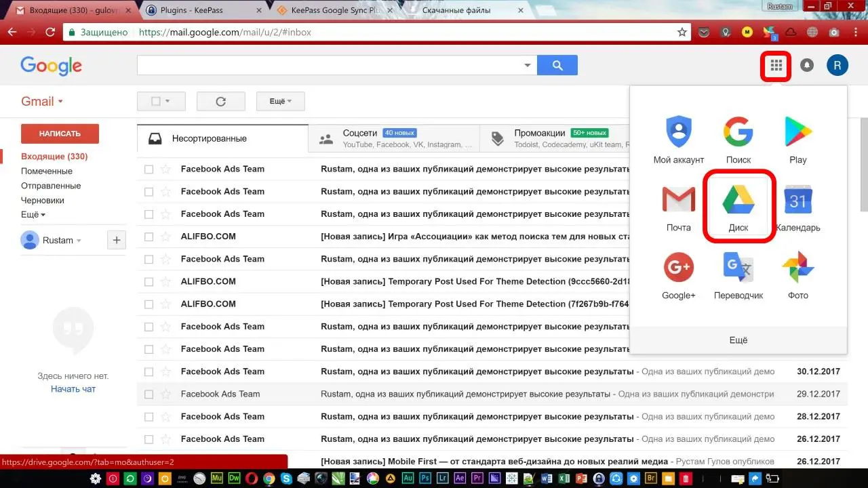The image size is (868, 488).
Task: Check the email dated 30.12.2017
Action: [x=149, y=372]
